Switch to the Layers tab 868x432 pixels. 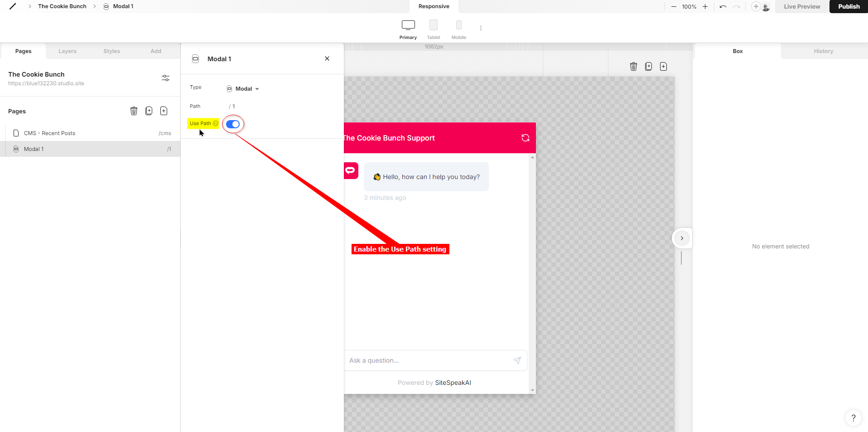point(68,51)
